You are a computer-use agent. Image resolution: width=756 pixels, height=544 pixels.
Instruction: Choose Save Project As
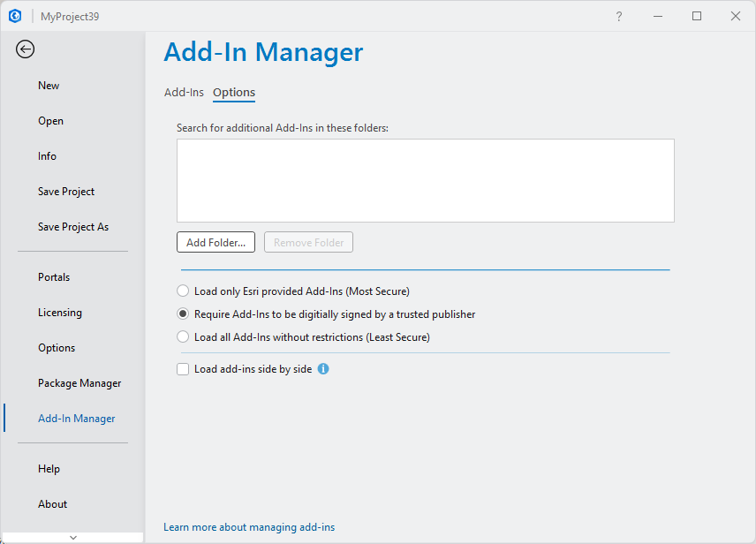(x=73, y=227)
